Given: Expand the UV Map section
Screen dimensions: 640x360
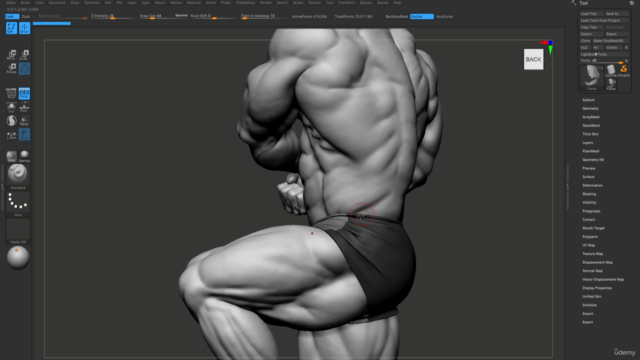Looking at the screenshot, I should coord(589,245).
